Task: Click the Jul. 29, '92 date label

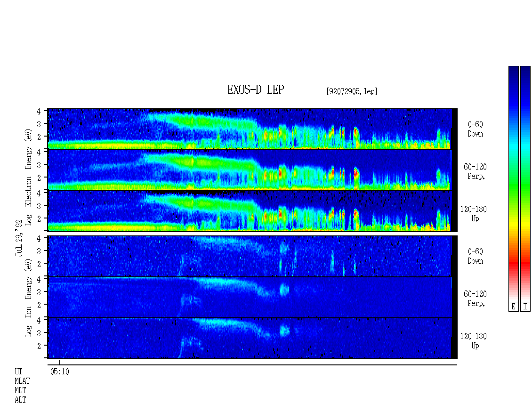Action: (x=19, y=238)
